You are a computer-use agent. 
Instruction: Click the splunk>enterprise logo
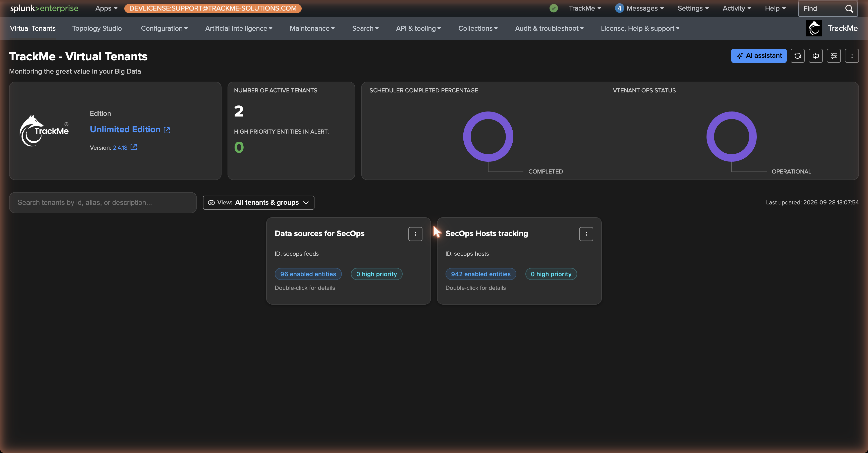click(x=44, y=9)
